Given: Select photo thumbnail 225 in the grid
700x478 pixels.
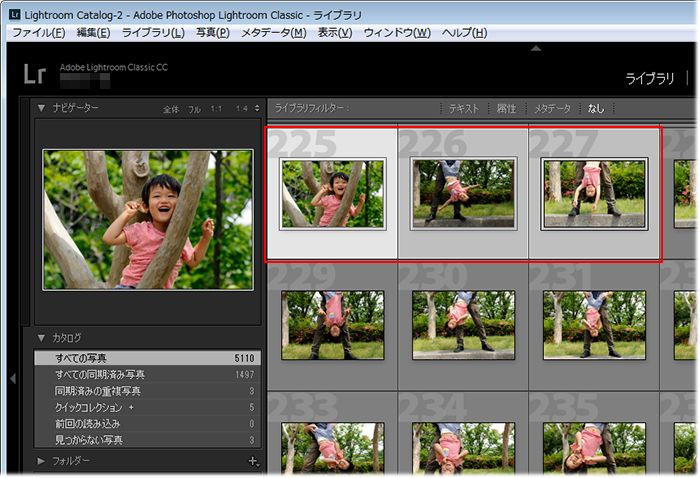Looking at the screenshot, I should tap(333, 194).
